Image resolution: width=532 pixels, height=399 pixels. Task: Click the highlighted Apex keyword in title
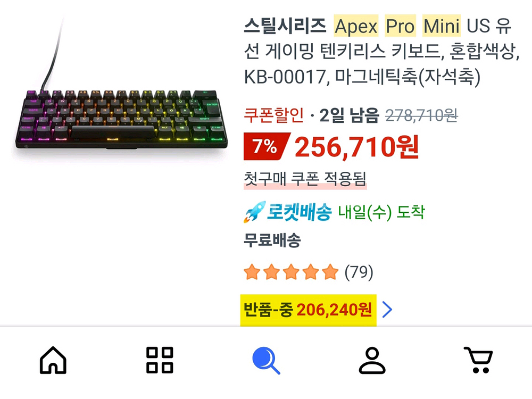(356, 26)
